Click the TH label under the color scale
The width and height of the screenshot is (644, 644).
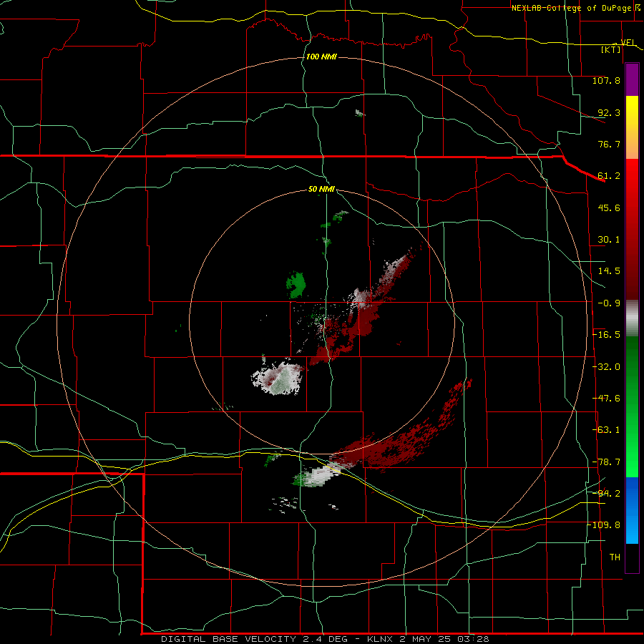point(615,557)
